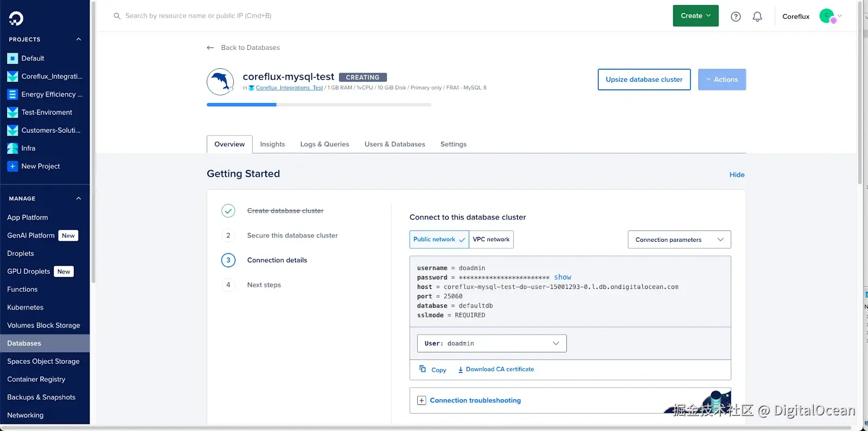Viewport: 868px width, 431px height.
Task: Open Container Registry
Action: click(36, 379)
